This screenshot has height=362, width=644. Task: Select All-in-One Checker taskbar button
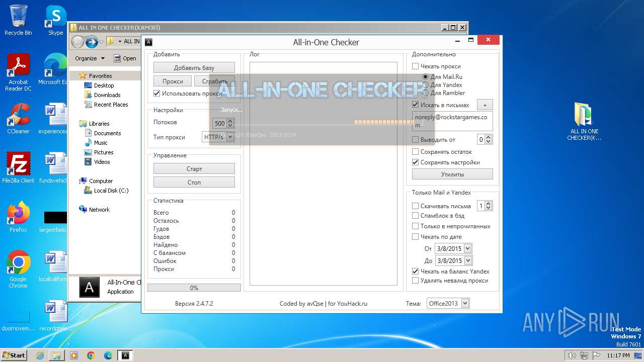[x=125, y=355]
